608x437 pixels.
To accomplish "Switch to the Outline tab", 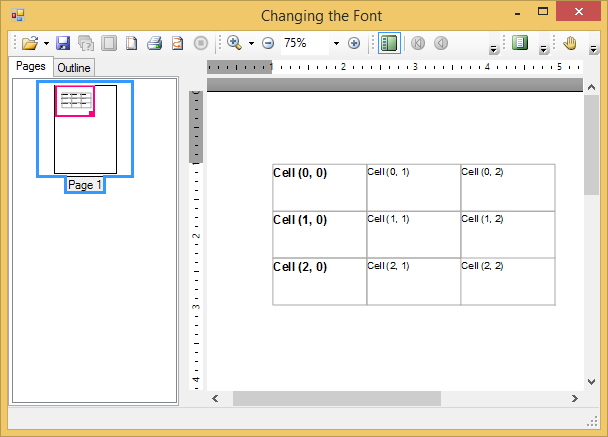I will point(73,68).
